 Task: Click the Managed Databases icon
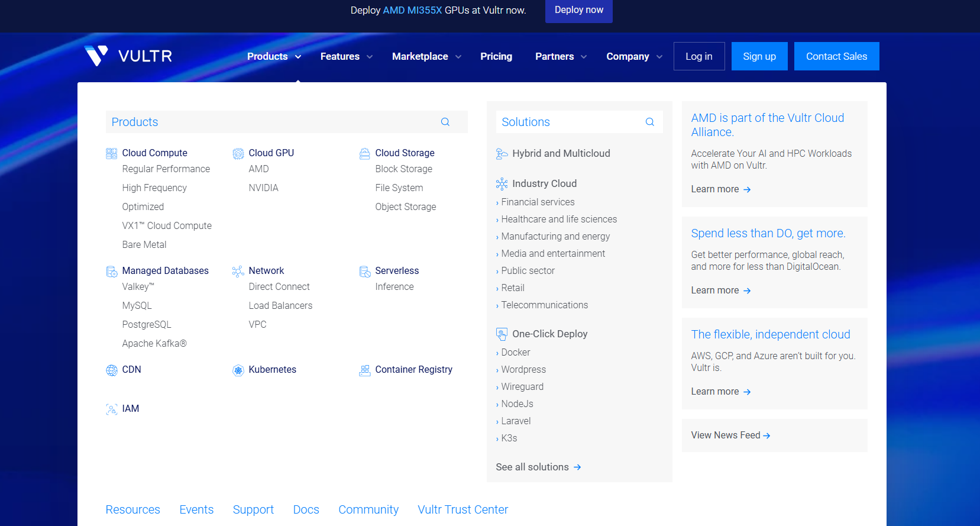(x=111, y=272)
